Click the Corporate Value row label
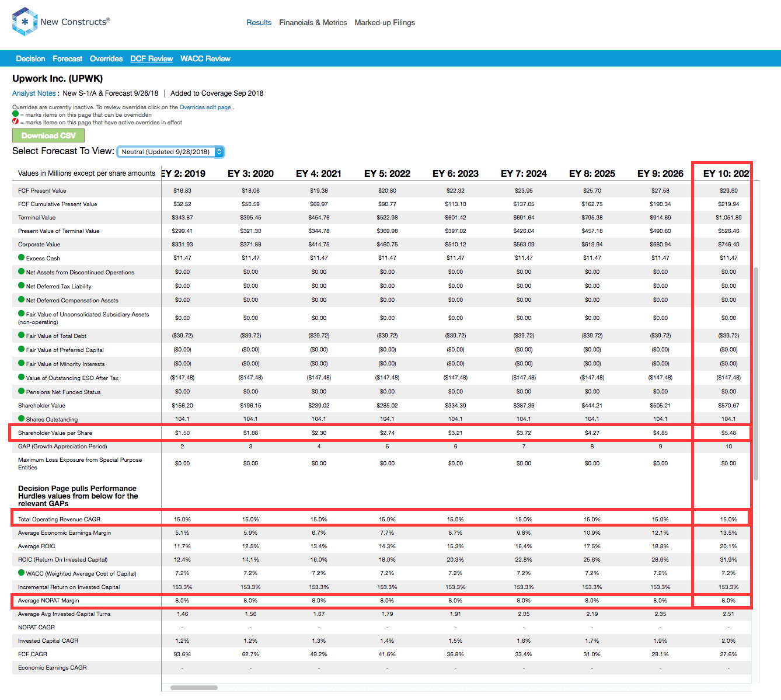Image resolution: width=781 pixels, height=700 pixels. (x=39, y=245)
